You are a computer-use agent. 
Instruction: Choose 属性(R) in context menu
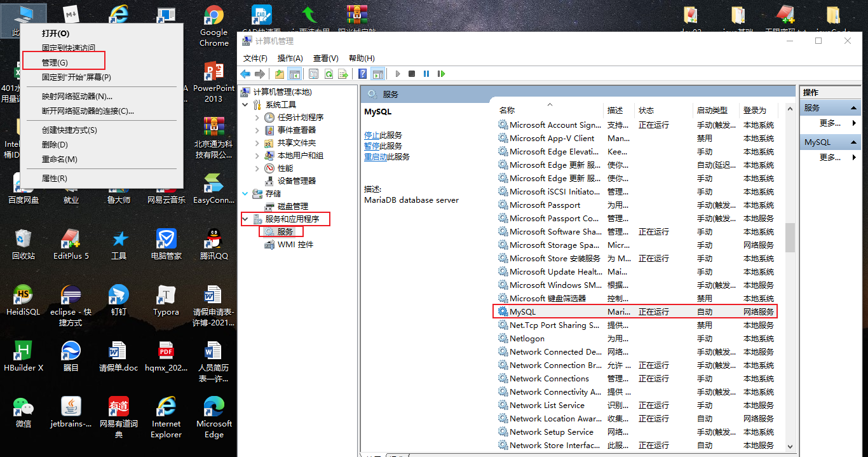(x=102, y=179)
